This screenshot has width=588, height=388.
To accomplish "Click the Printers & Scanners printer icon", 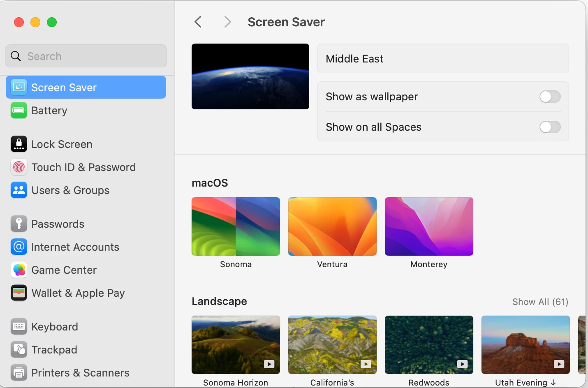I will tap(19, 372).
